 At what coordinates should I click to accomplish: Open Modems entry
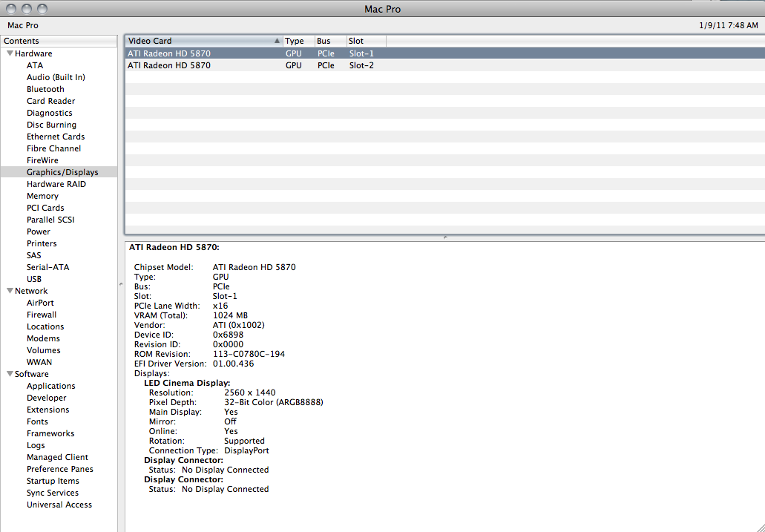44,338
